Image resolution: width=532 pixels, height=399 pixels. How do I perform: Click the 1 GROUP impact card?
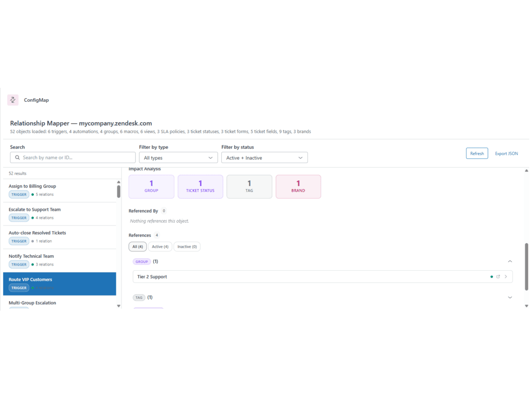pyautogui.click(x=151, y=187)
